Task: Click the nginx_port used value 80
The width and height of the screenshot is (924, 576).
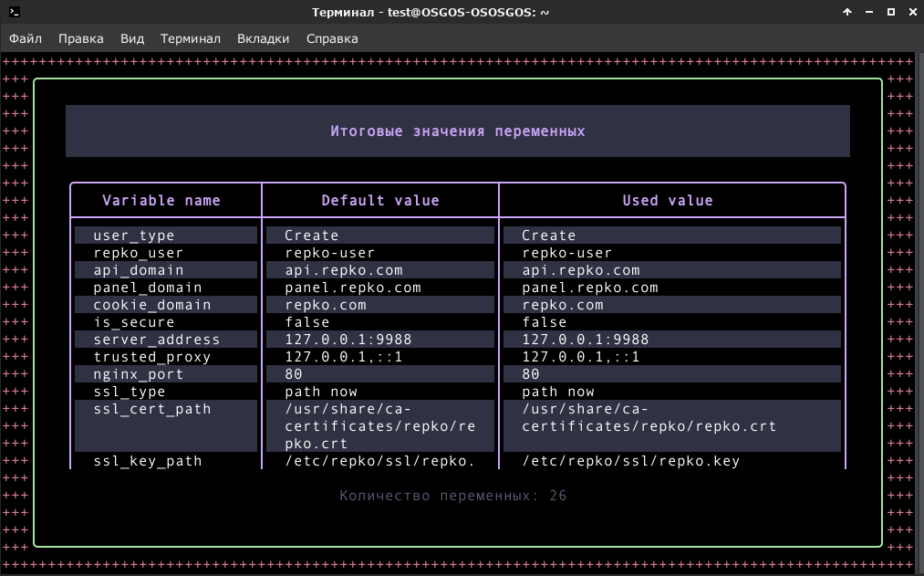Action: pyautogui.click(x=530, y=374)
